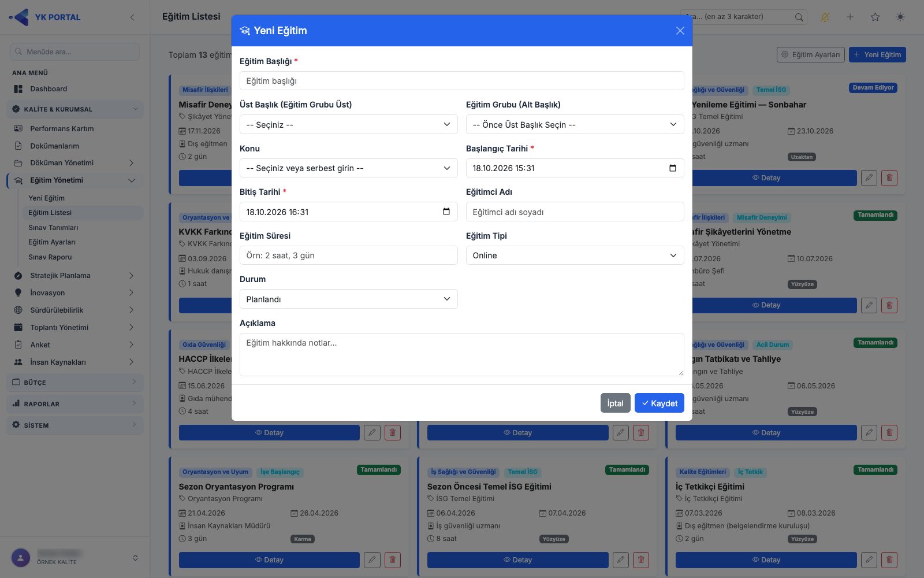Collapse the Kalite & Kurumsal section
Screen dimensions: 924x578
tap(75, 109)
